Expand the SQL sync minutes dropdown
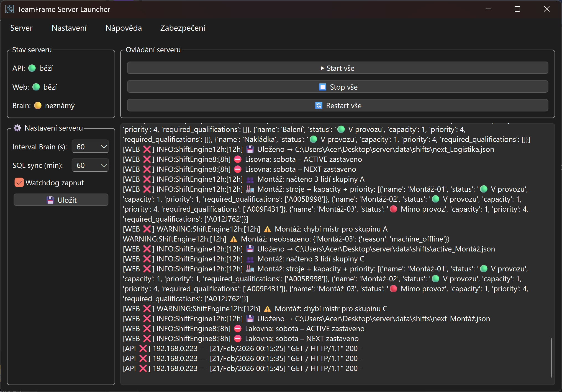This screenshot has height=392, width=562. pos(104,165)
